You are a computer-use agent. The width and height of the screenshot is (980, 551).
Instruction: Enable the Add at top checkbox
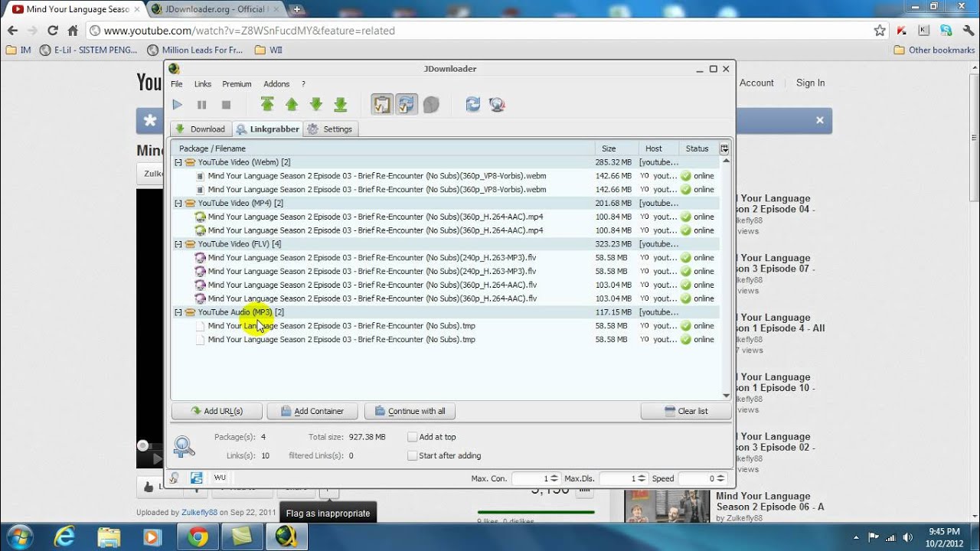pos(413,437)
